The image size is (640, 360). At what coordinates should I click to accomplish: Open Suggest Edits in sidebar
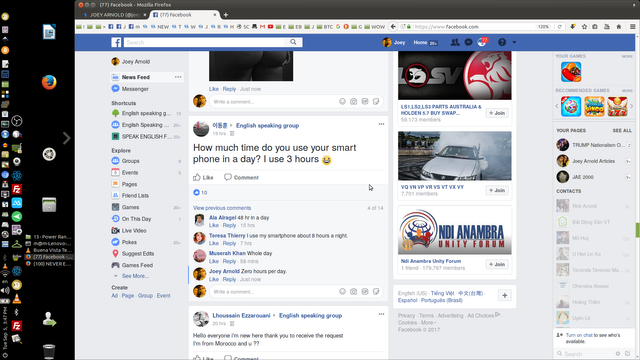(x=138, y=253)
